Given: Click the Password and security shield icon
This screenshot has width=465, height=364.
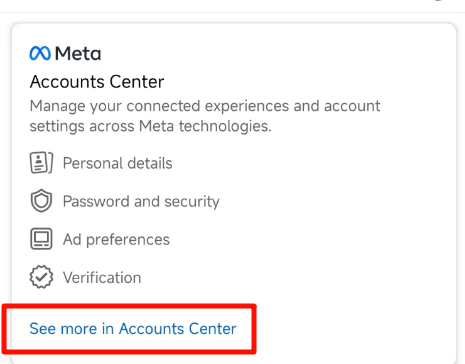Looking at the screenshot, I should pyautogui.click(x=41, y=201).
